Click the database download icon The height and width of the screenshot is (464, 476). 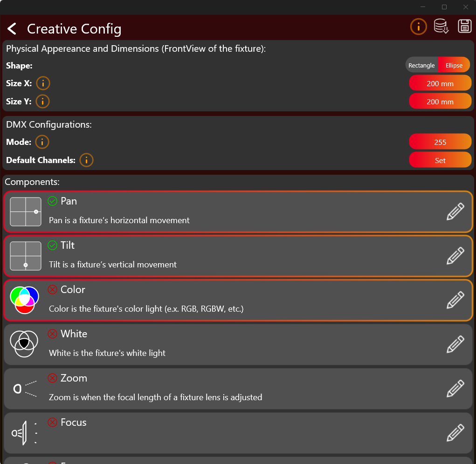tap(441, 27)
